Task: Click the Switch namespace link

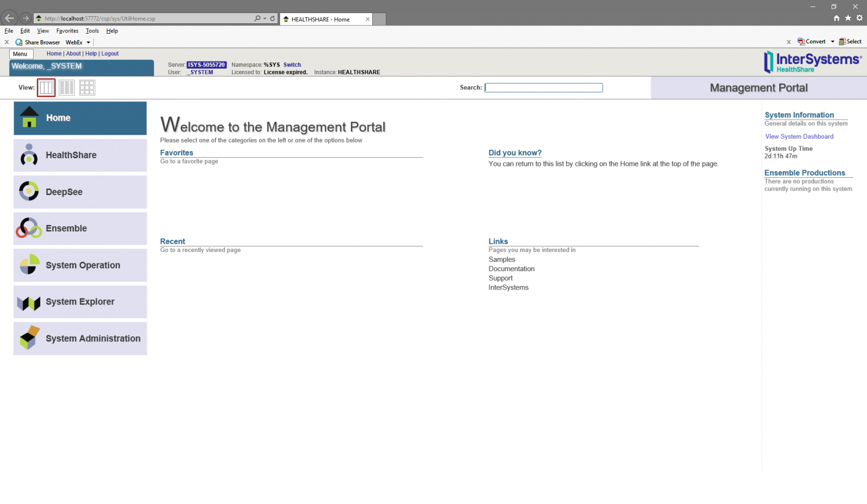Action: click(292, 64)
